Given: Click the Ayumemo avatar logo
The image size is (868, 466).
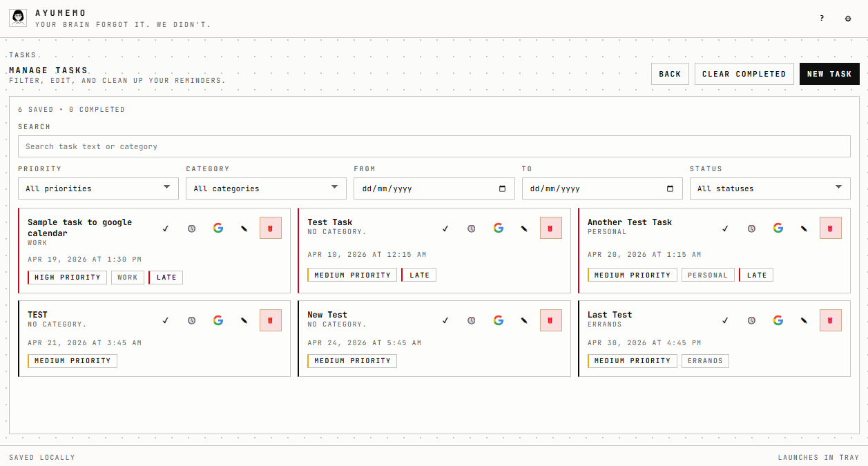Looking at the screenshot, I should click(x=17, y=17).
